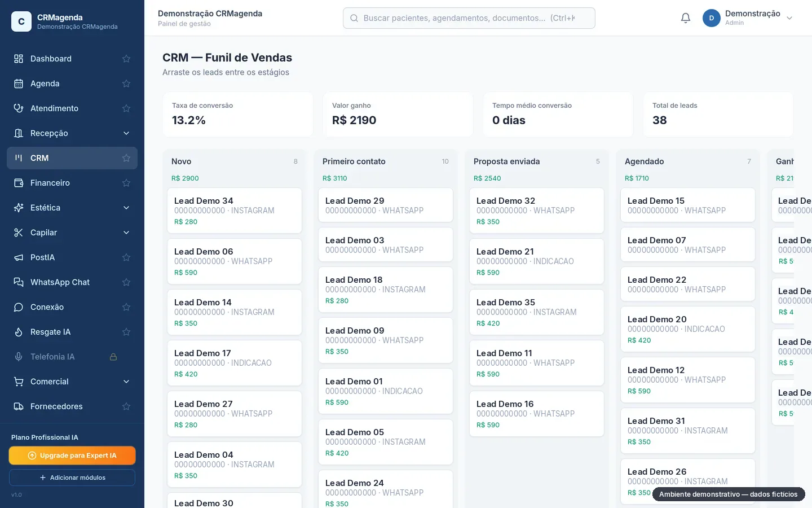Click the Capilar scissors icon
Image resolution: width=812 pixels, height=508 pixels.
point(19,233)
